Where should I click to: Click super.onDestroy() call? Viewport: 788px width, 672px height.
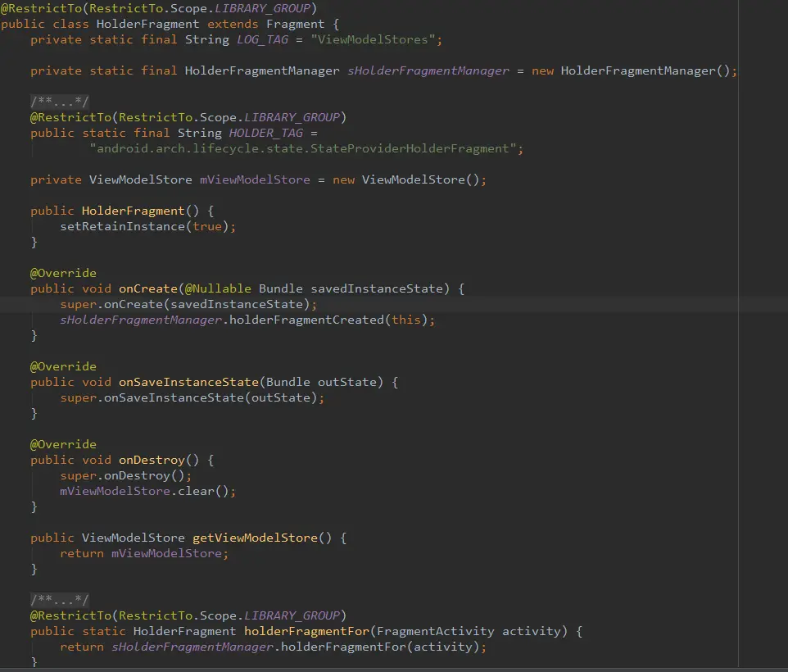[122, 476]
